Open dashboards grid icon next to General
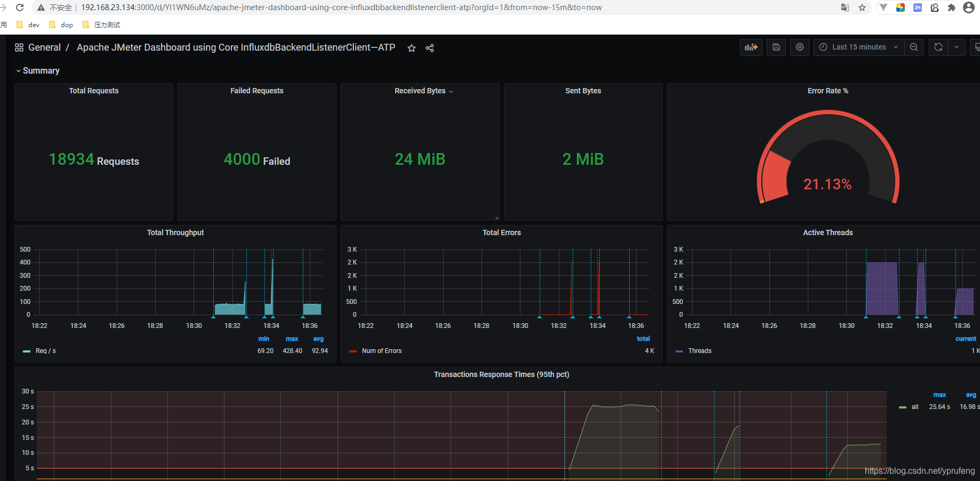This screenshot has width=980, height=481. pyautogui.click(x=19, y=47)
